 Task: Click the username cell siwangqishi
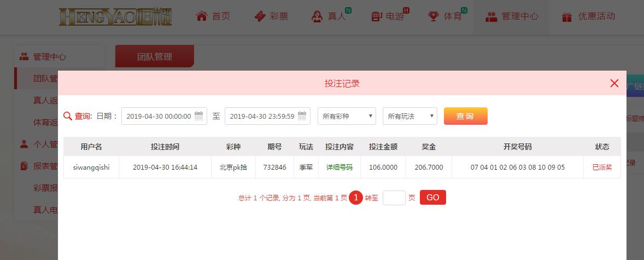click(91, 167)
